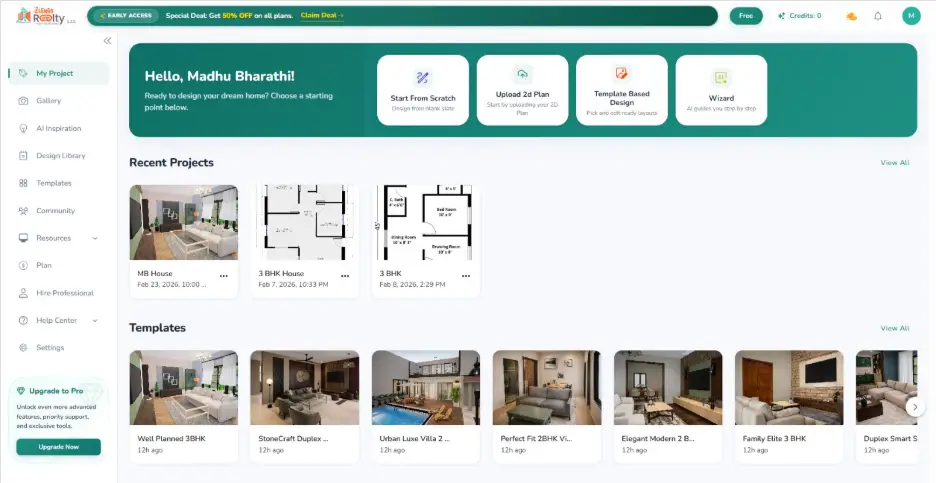Click the My Project tag icon
The width and height of the screenshot is (936, 483).
click(23, 73)
